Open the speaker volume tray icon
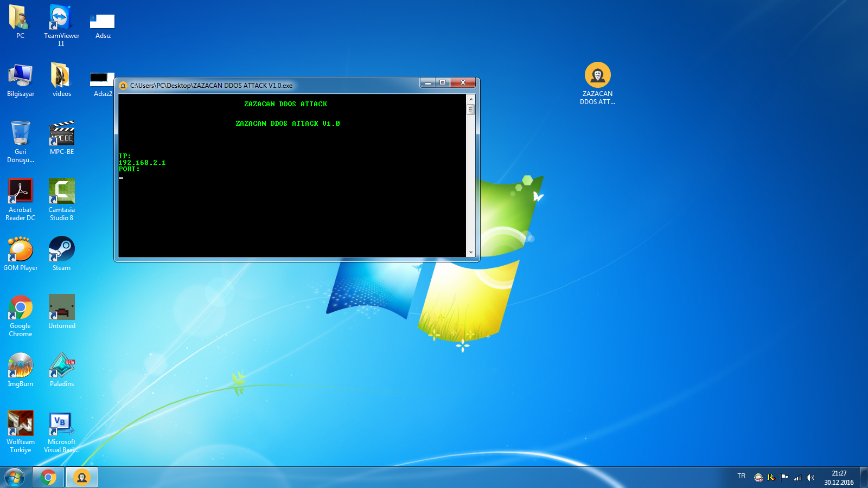Image resolution: width=868 pixels, height=488 pixels. click(810, 478)
